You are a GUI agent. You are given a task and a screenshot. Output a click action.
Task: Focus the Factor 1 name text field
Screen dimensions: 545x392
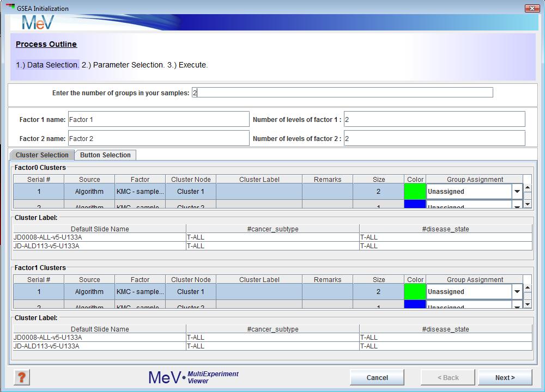[x=158, y=119]
